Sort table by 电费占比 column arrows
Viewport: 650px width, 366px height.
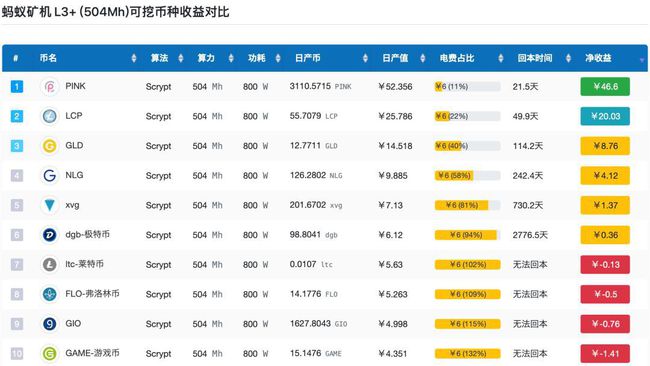500,58
